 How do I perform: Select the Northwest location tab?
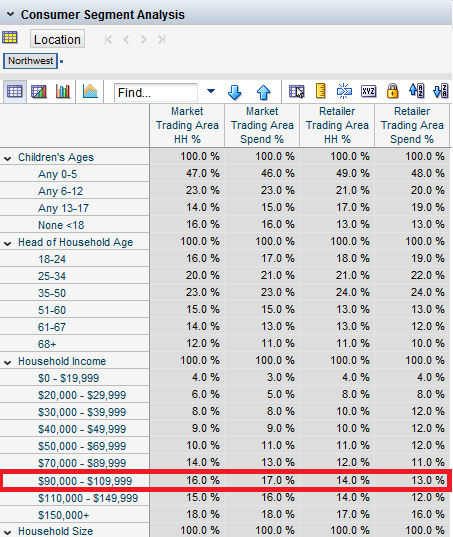tap(30, 61)
